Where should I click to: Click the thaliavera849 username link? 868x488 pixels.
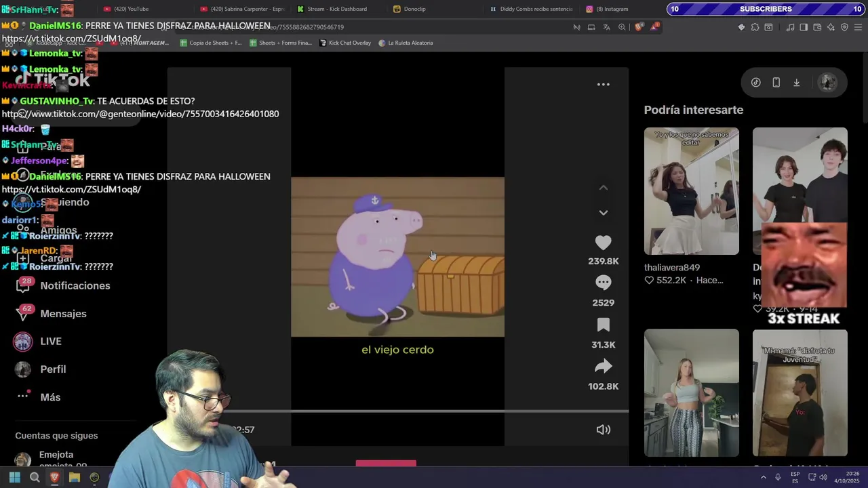(x=671, y=267)
